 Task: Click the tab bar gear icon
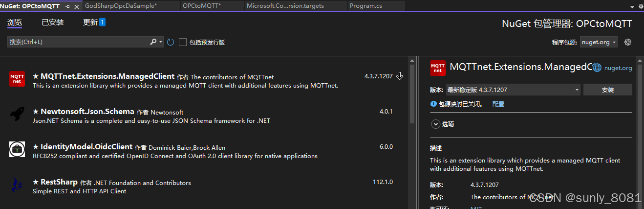[640, 6]
